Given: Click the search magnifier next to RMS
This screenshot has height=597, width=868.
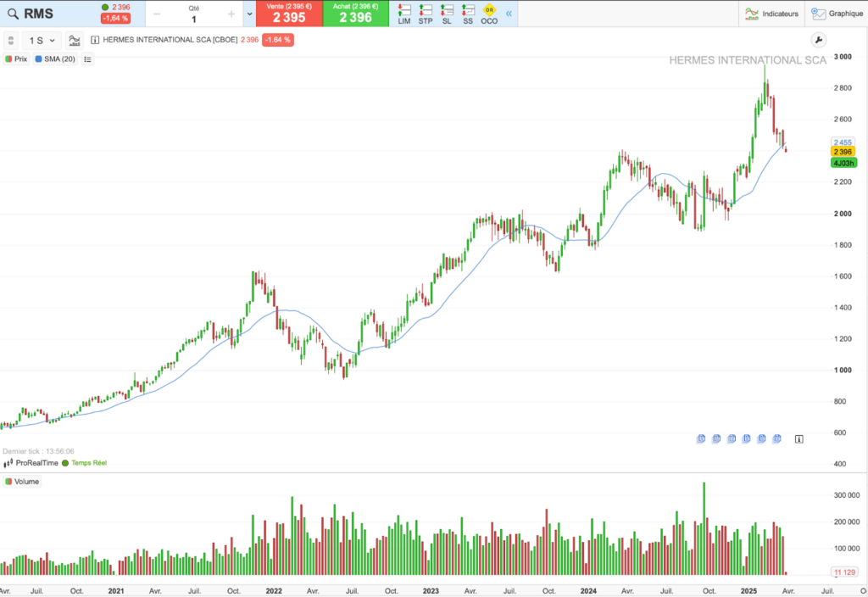Looking at the screenshot, I should click(x=13, y=14).
